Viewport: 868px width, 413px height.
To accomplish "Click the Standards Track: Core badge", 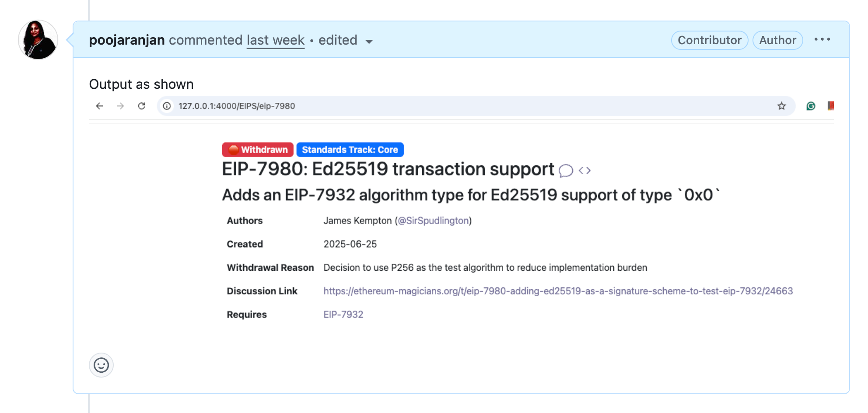I will point(350,150).
